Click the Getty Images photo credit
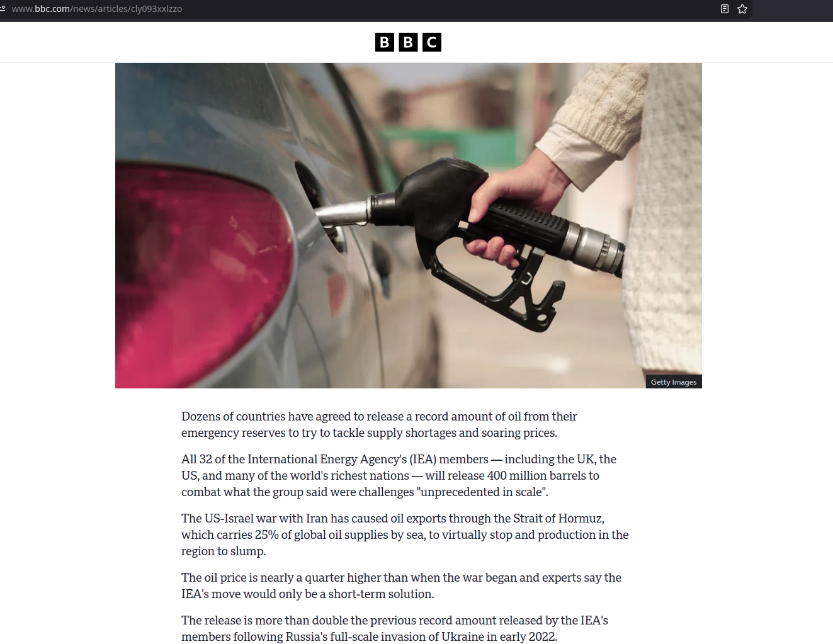The width and height of the screenshot is (833, 644). click(674, 382)
